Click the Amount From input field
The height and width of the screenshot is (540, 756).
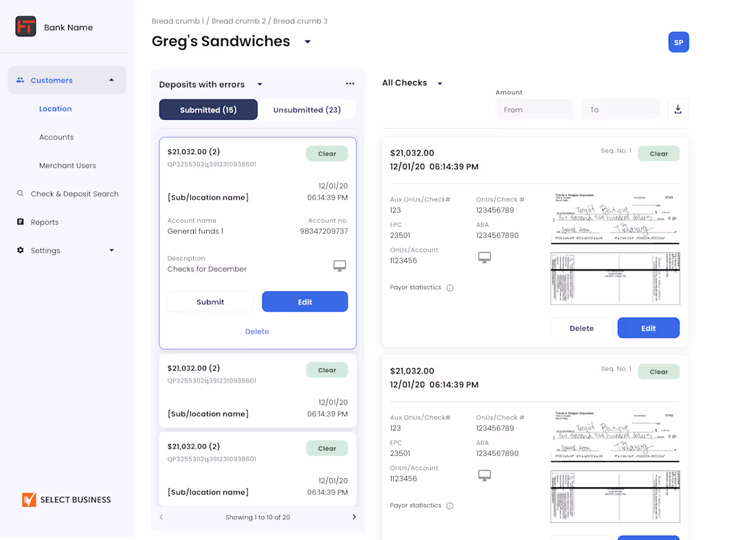(x=534, y=109)
